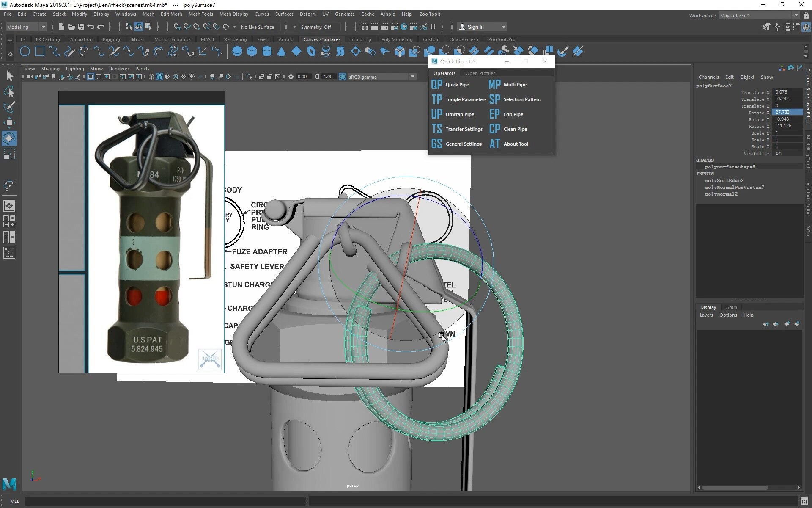This screenshot has height=508, width=812.
Task: Create a polygon torus
Action: coord(311,51)
